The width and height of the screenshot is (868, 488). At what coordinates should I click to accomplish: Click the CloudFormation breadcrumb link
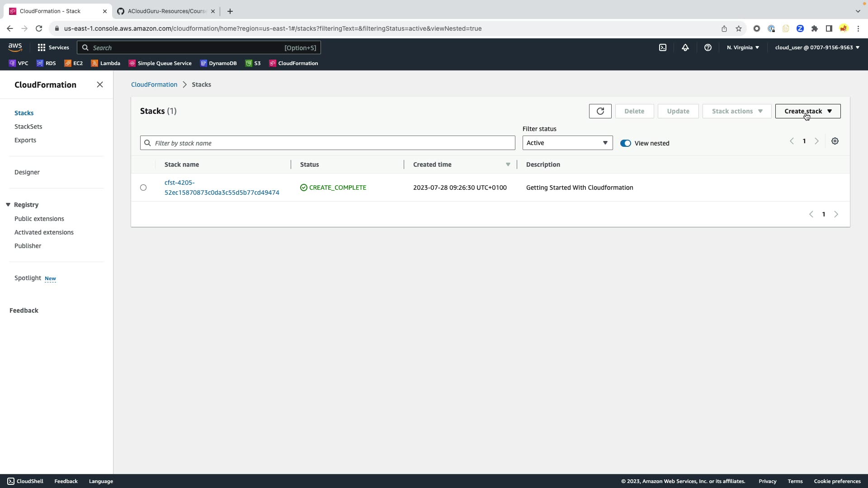pyautogui.click(x=154, y=84)
